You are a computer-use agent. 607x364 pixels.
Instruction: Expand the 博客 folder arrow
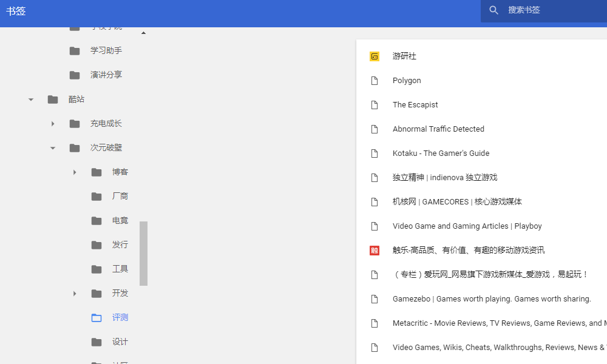click(x=75, y=172)
